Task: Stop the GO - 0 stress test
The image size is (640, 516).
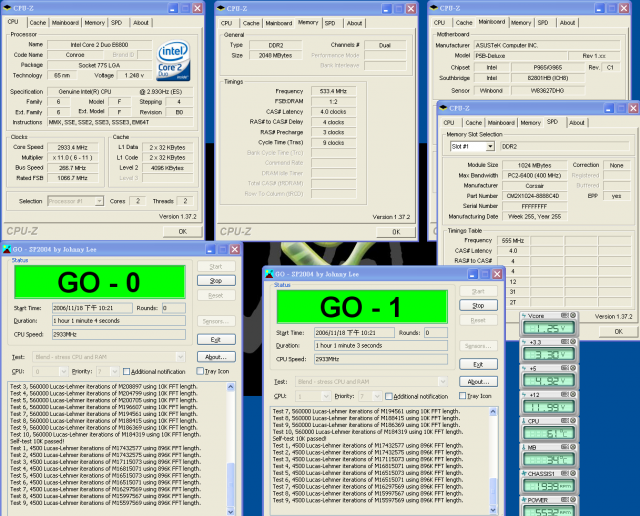Action: 216,280
